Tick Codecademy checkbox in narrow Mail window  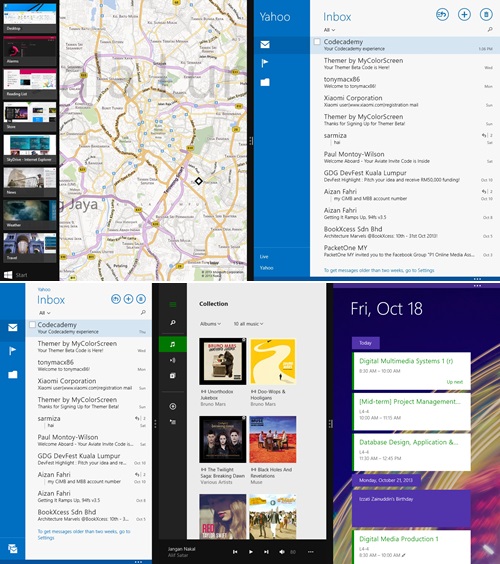tap(32, 325)
